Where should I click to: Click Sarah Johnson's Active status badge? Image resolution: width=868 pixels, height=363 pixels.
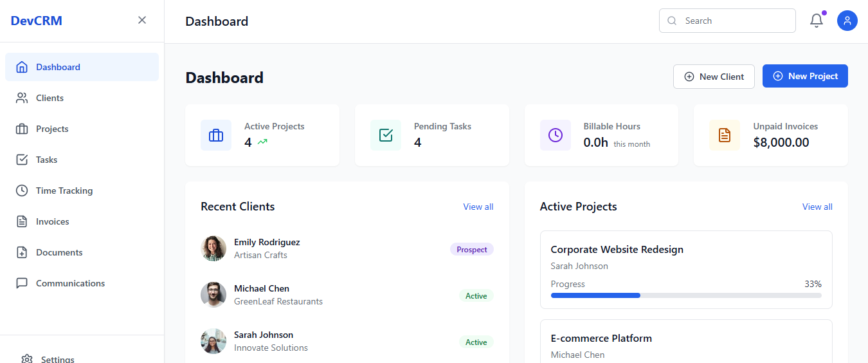point(476,342)
